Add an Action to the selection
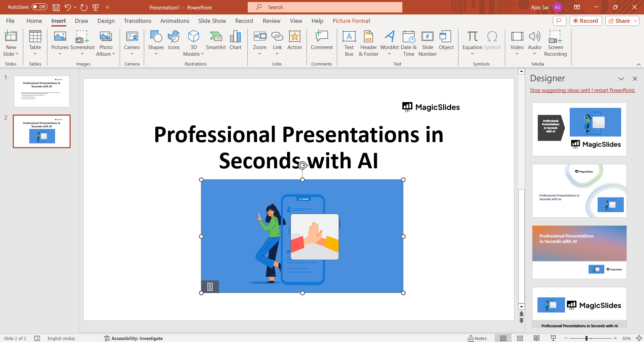The width and height of the screenshot is (644, 342). 294,40
